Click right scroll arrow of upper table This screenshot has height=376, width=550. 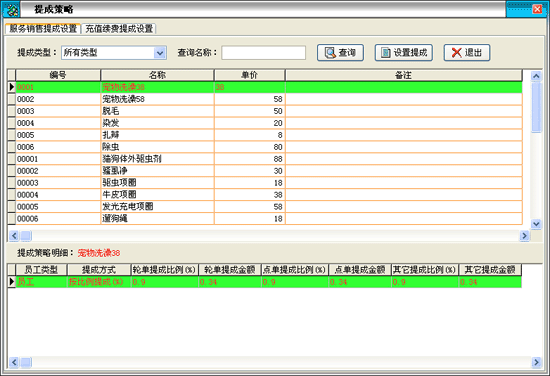(x=524, y=236)
